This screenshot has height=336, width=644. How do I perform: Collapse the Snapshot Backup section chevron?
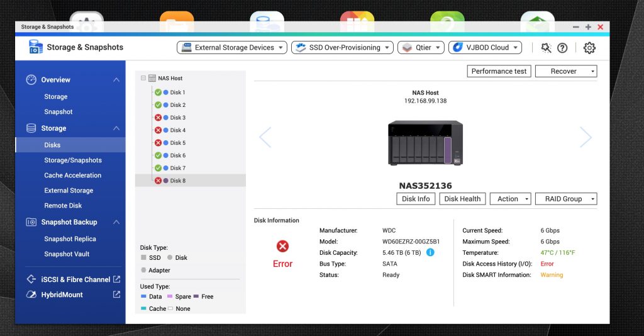[x=116, y=222]
